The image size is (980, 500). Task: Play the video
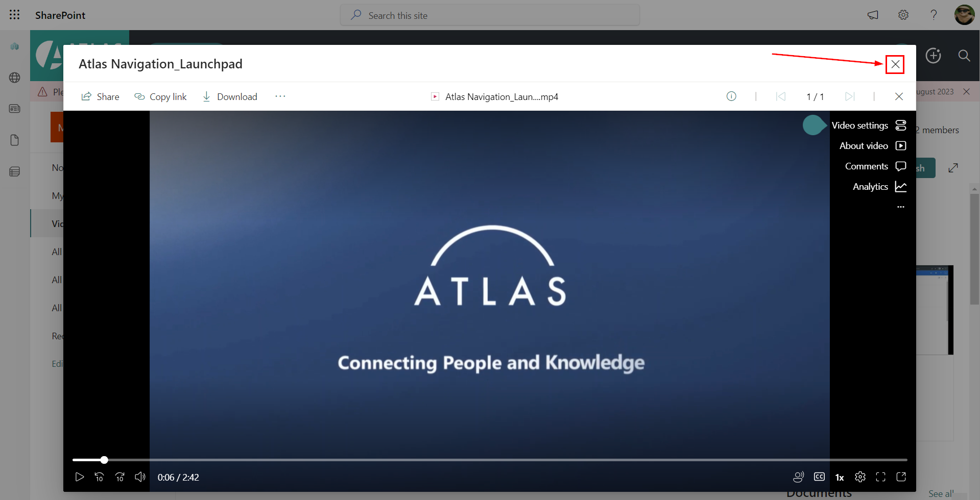point(80,477)
